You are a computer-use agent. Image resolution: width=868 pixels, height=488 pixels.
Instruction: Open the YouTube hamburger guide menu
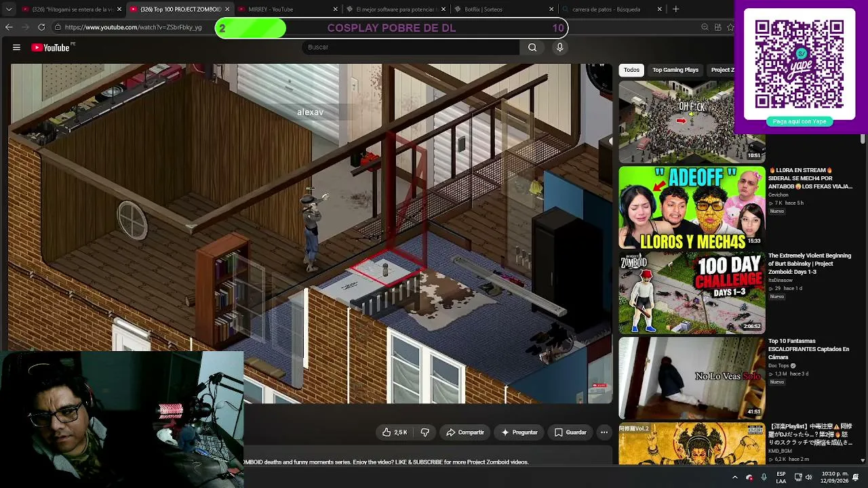click(16, 47)
